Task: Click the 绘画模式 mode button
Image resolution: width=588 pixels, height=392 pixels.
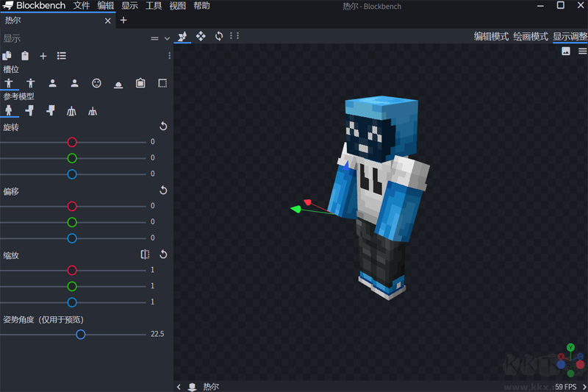Action: [x=530, y=36]
